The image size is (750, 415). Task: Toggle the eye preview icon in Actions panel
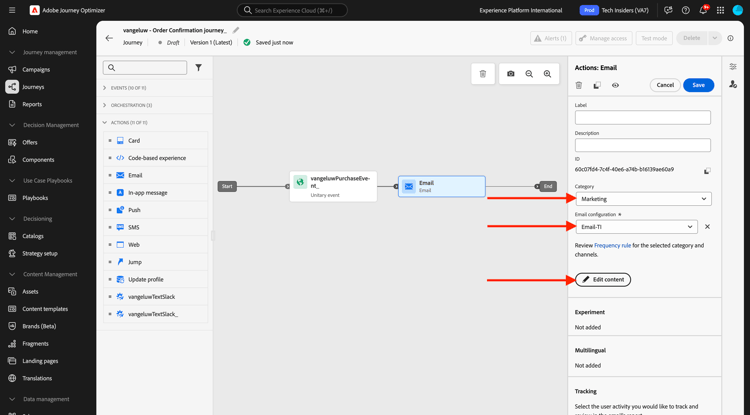(x=615, y=85)
